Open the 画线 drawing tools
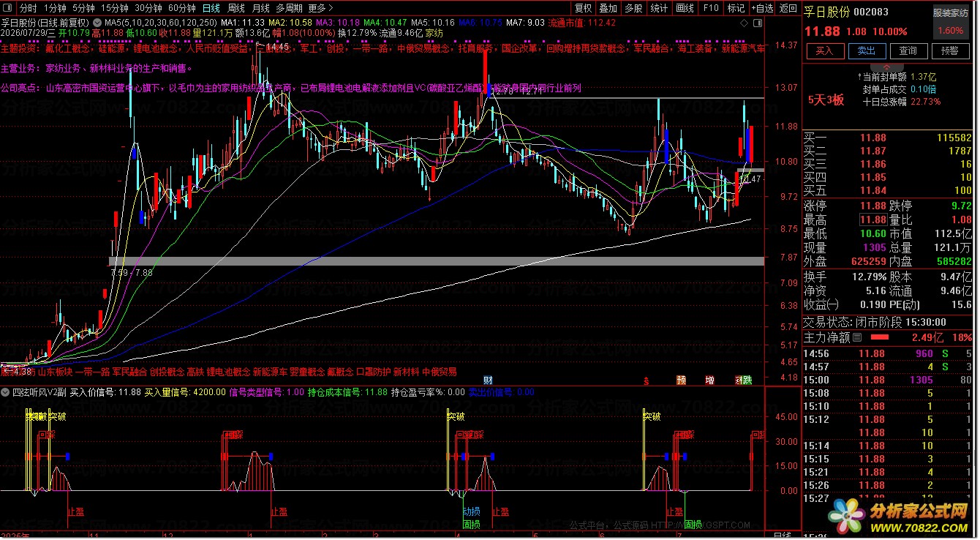 (685, 8)
